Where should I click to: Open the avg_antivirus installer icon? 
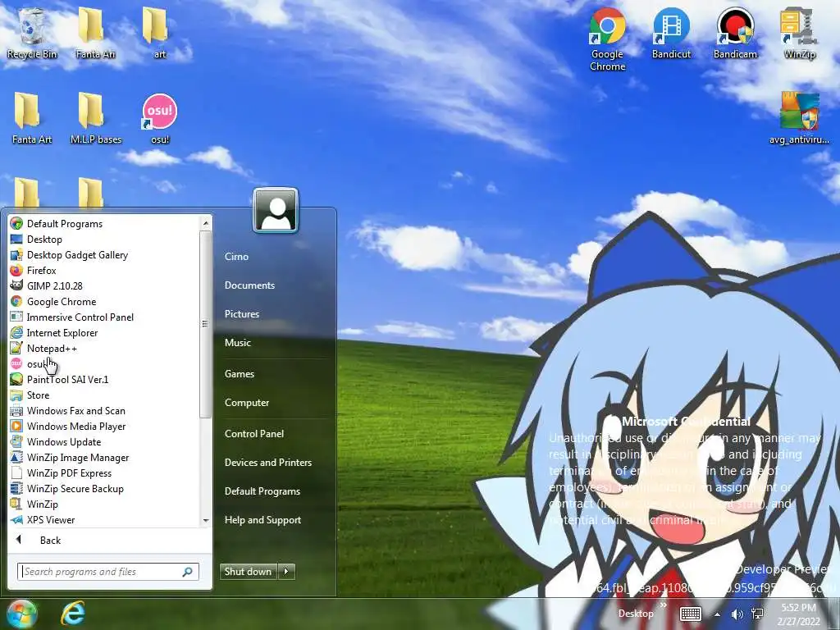(x=799, y=118)
